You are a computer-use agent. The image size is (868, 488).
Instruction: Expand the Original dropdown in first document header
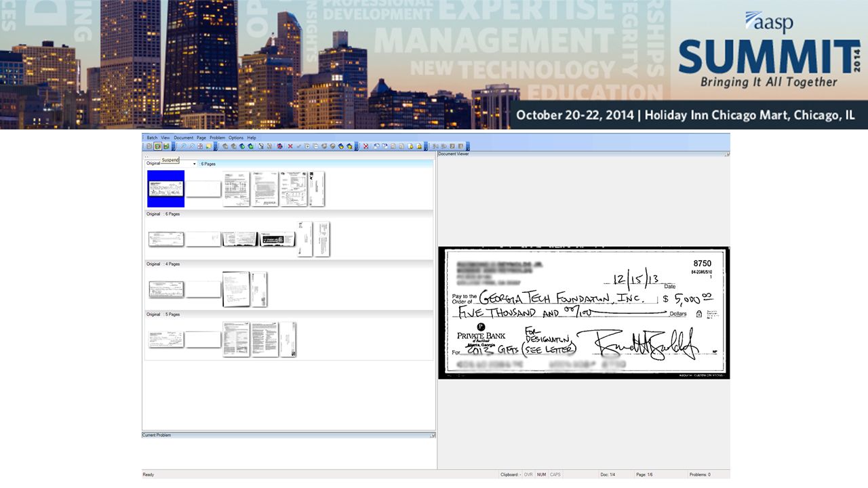pos(194,164)
